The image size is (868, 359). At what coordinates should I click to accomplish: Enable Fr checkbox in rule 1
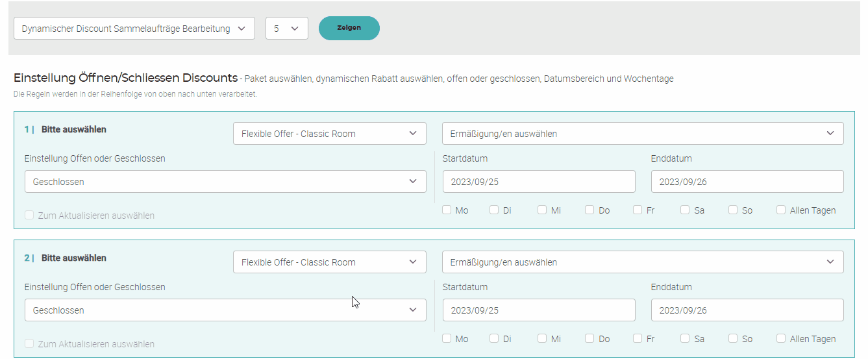638,210
